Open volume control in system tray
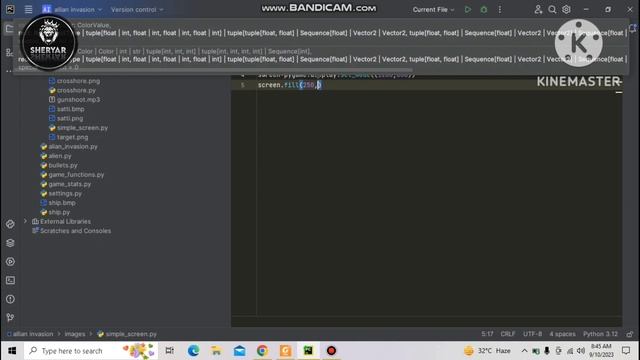Image resolution: width=640 pixels, height=360 pixels. click(581, 351)
